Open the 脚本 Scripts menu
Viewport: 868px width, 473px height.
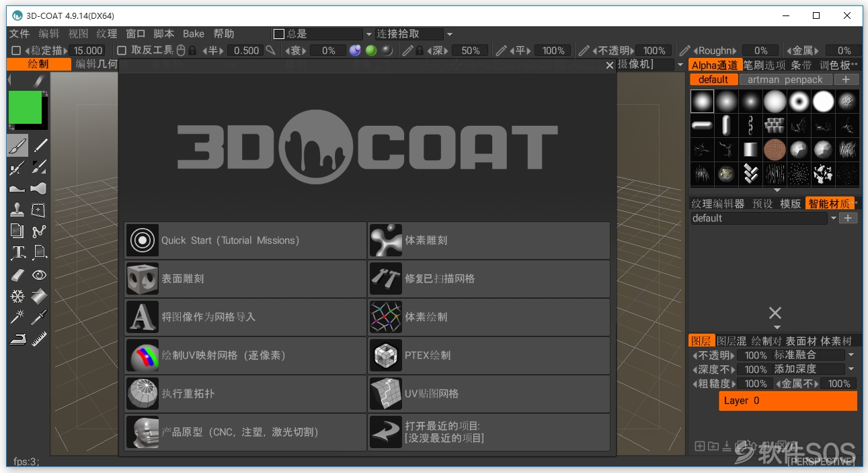[x=164, y=34]
